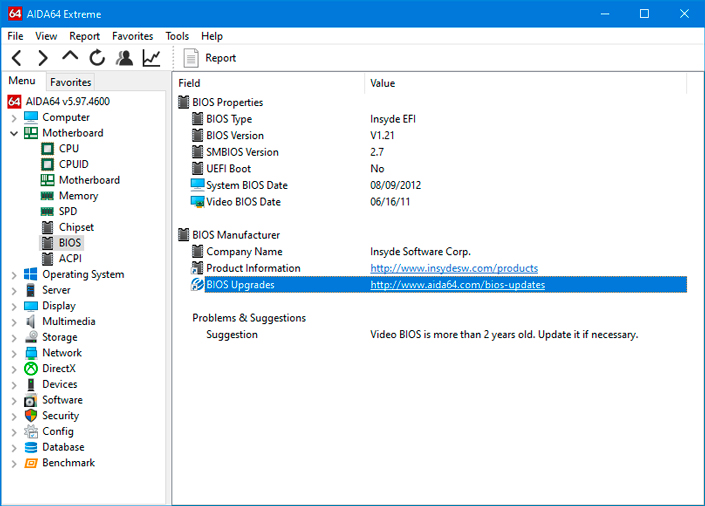Click the Memory module icon in tree
The image size is (705, 506).
pyautogui.click(x=47, y=196)
